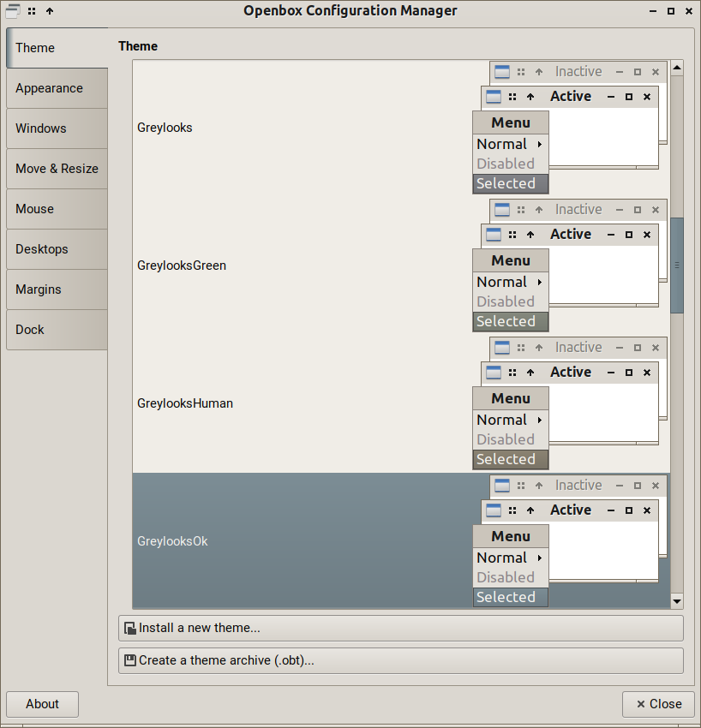Open the Dock tab
Screen dimensions: 701x728
point(57,330)
